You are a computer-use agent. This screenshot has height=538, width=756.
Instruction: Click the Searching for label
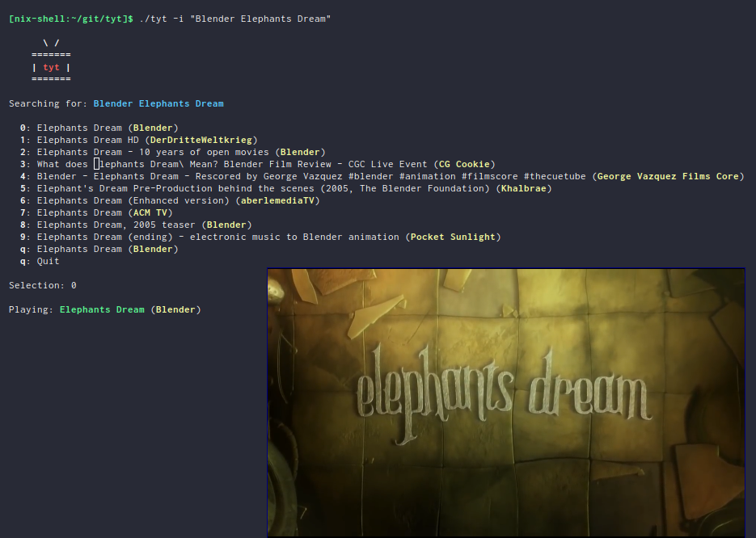(44, 103)
